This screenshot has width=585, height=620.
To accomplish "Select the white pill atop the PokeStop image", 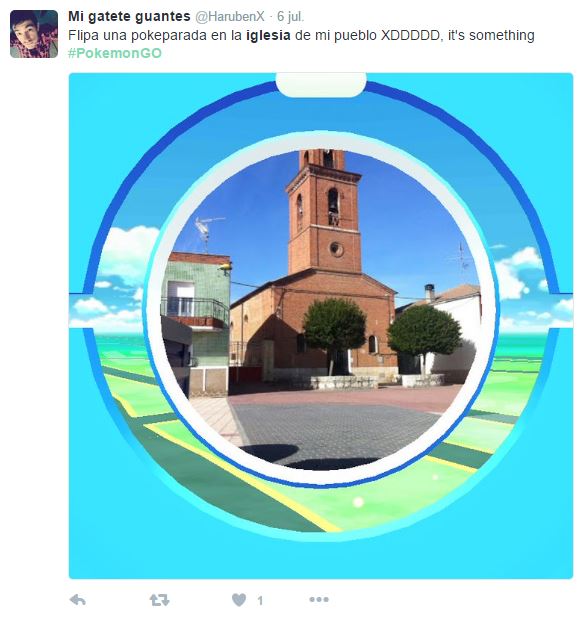I will 321,85.
